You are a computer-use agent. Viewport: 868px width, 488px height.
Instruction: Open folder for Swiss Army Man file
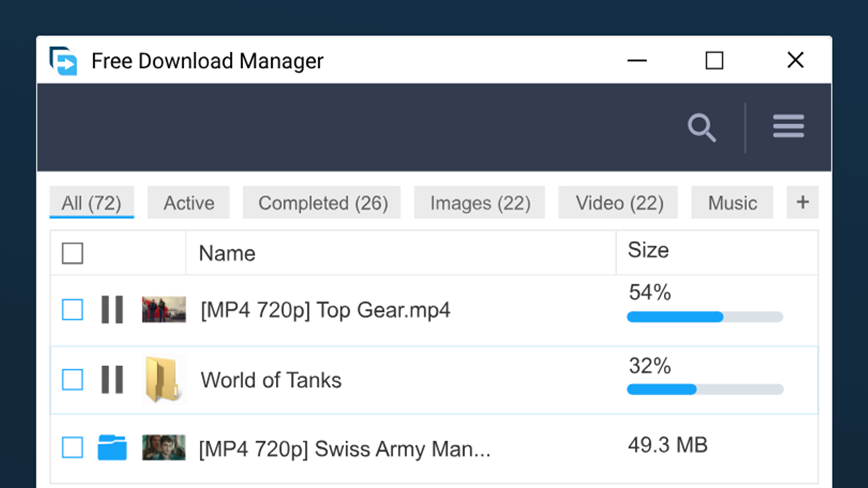pyautogui.click(x=112, y=447)
